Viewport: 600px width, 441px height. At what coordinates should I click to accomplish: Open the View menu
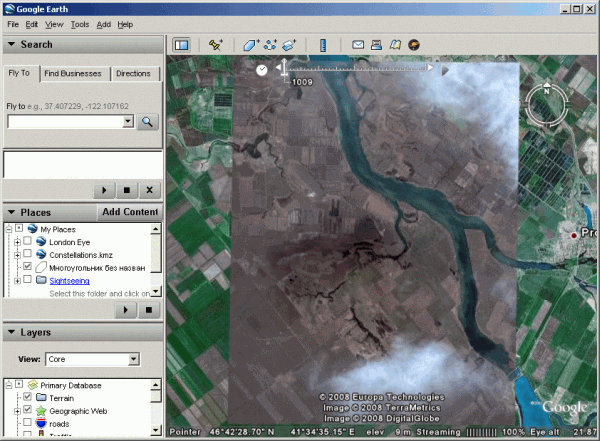click(x=54, y=24)
